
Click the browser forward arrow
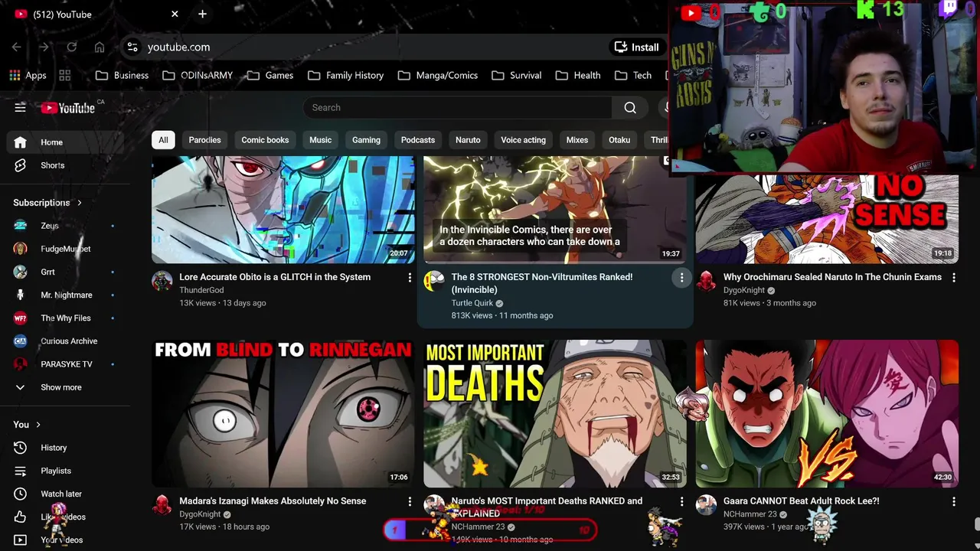coord(44,47)
